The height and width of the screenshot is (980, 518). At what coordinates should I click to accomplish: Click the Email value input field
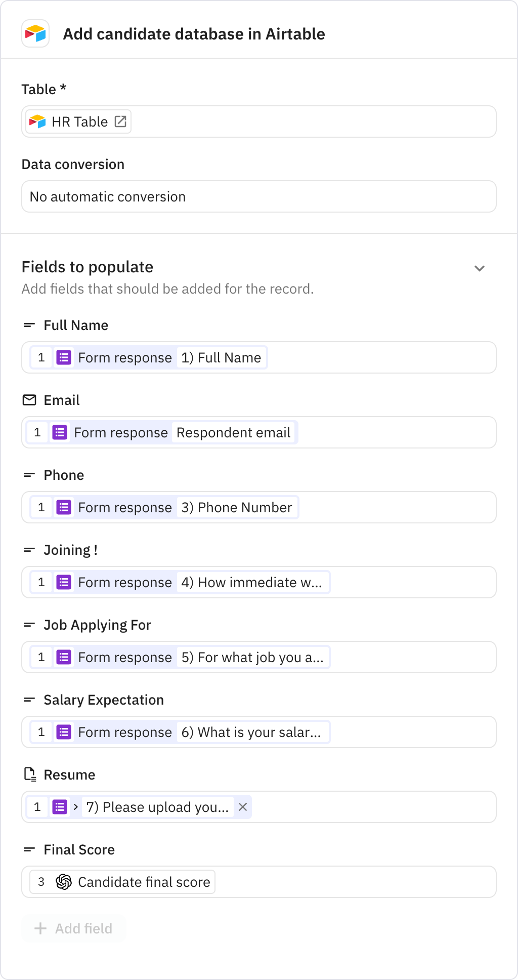click(259, 432)
